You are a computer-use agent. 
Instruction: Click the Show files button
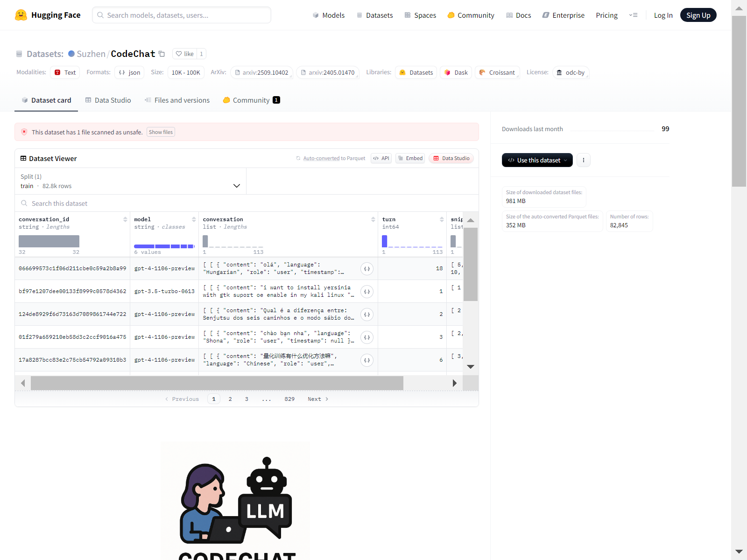pos(161,132)
